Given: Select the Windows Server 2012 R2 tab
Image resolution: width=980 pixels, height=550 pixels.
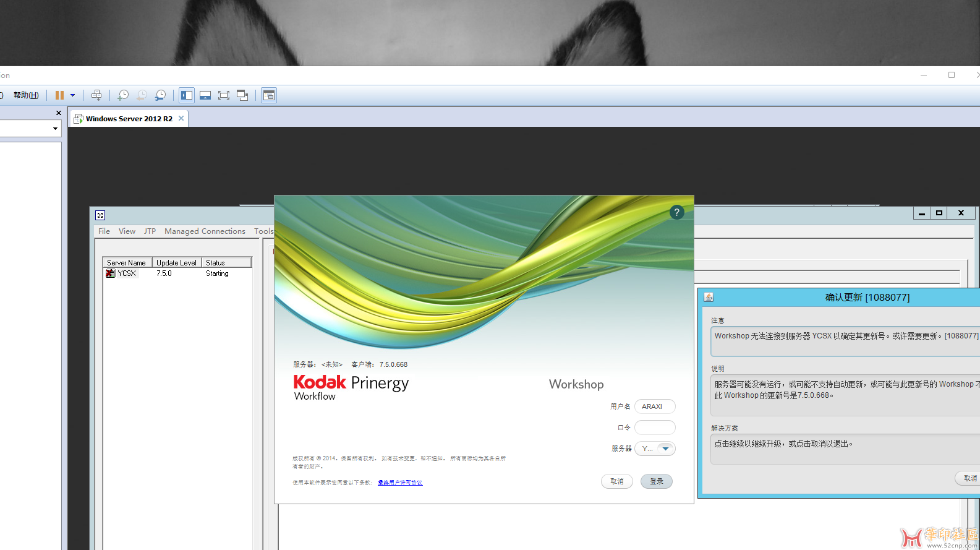Looking at the screenshot, I should pos(129,118).
